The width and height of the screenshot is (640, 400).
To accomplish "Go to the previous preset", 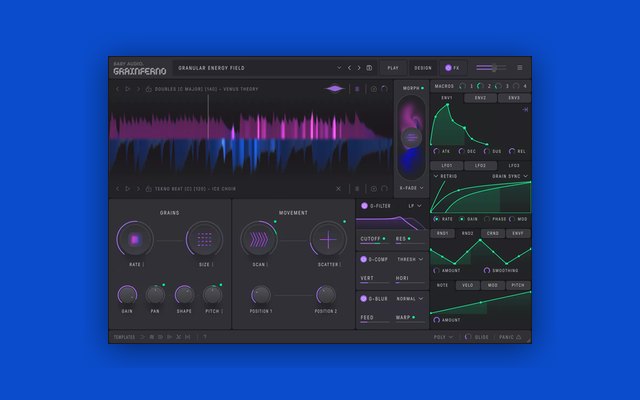I will tap(349, 68).
